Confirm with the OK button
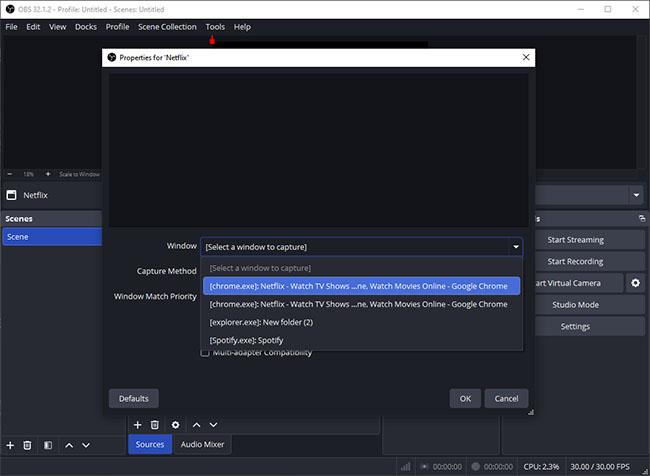The image size is (650, 476). [x=465, y=398]
